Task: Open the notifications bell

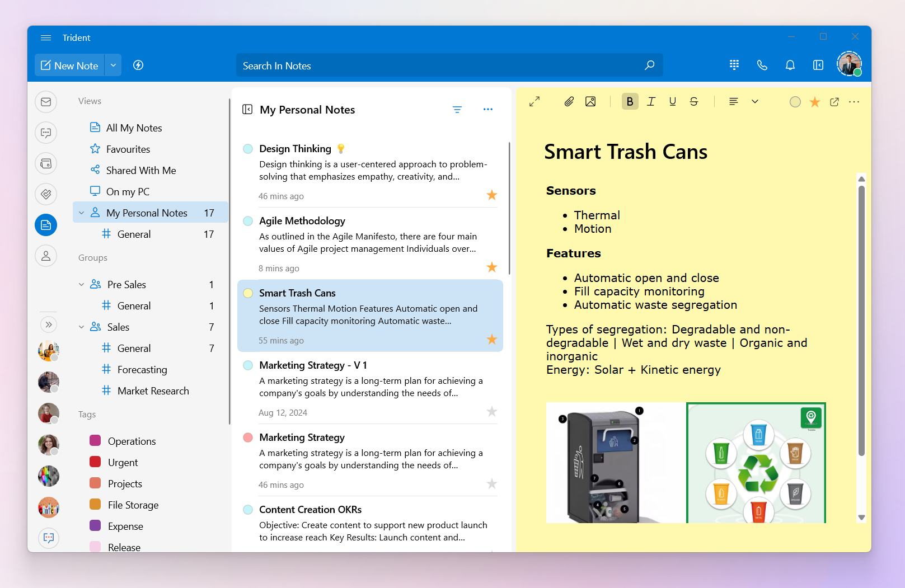Action: coord(790,65)
